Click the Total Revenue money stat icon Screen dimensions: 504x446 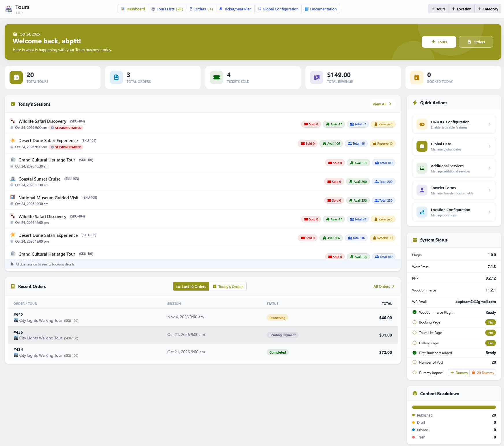point(317,77)
